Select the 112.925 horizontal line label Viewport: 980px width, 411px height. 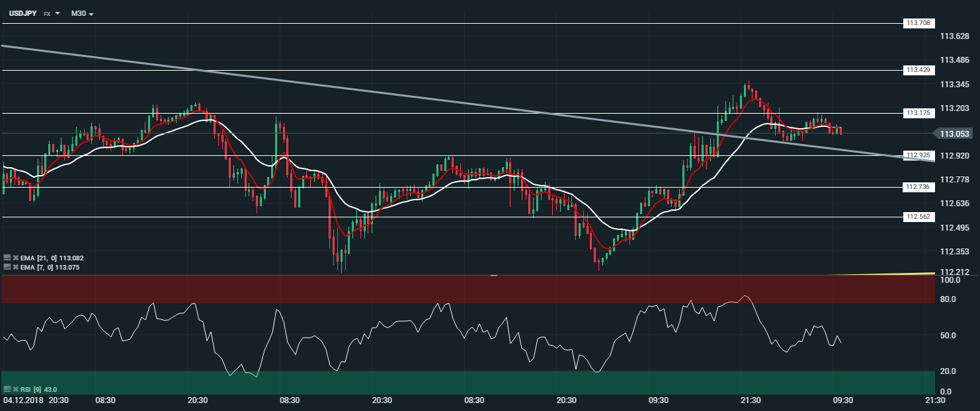coord(919,155)
